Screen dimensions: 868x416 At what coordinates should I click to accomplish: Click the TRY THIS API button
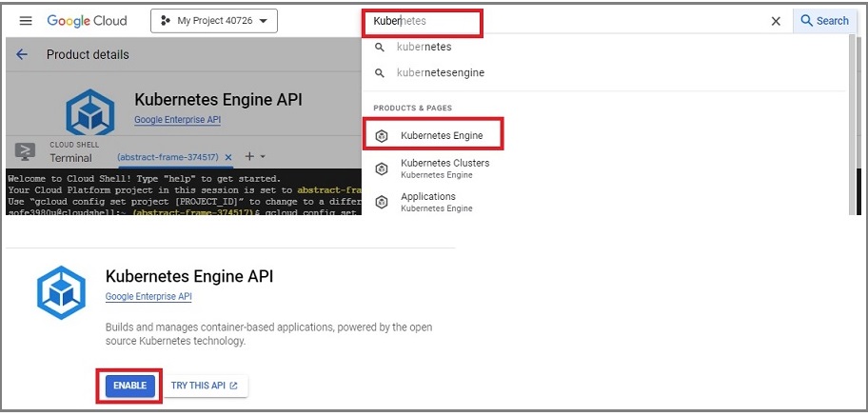pyautogui.click(x=205, y=386)
